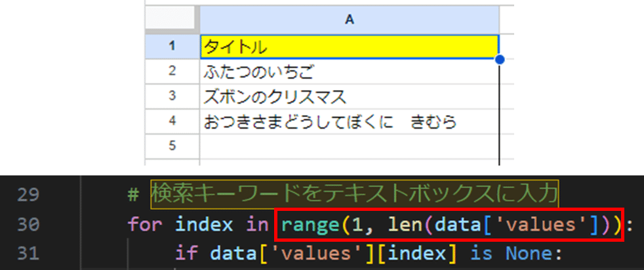The height and width of the screenshot is (270, 644).
Task: Select row 2 header
Action: pos(172,72)
